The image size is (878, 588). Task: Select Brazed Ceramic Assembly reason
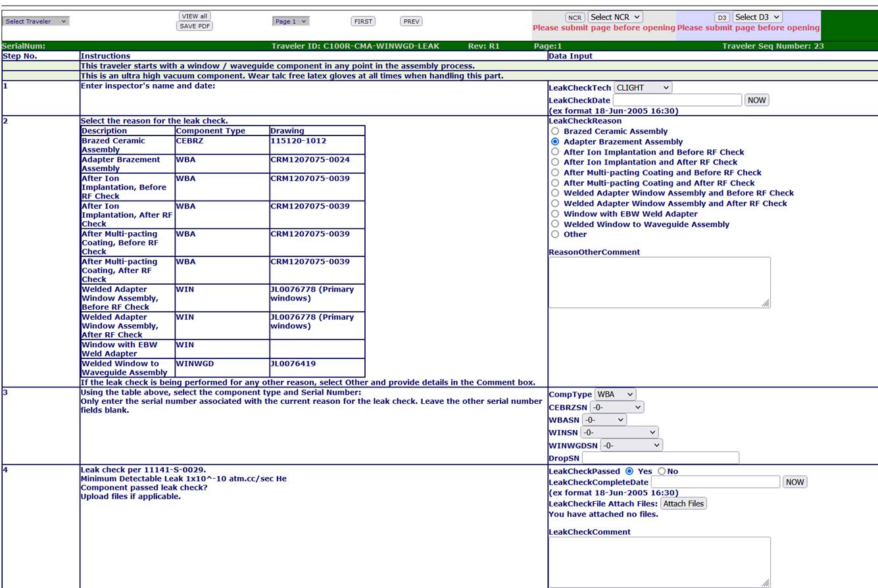[x=556, y=132]
